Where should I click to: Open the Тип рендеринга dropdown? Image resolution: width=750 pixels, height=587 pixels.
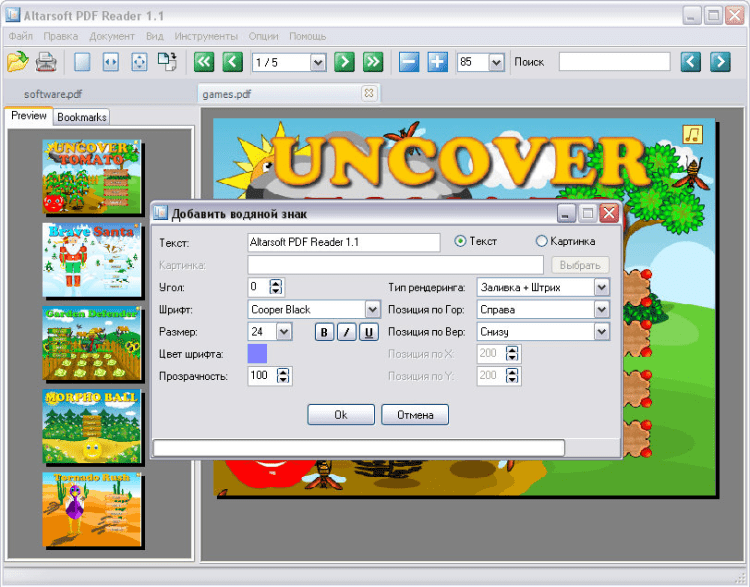point(602,288)
